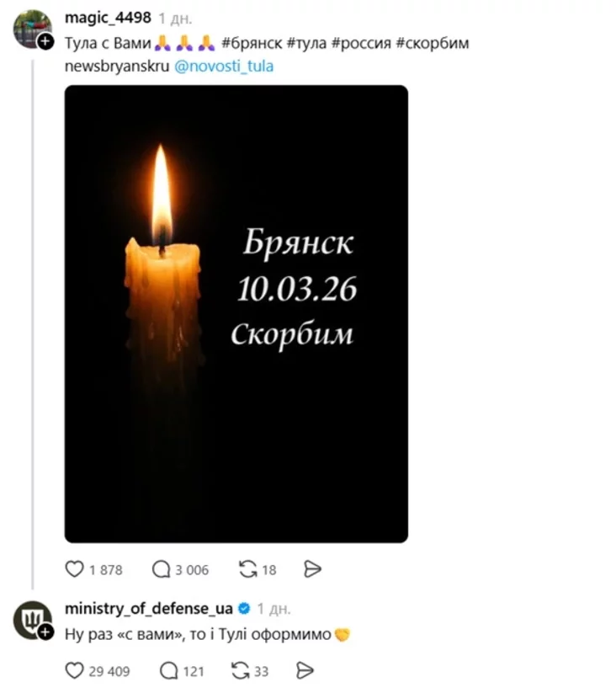Share the ministry_of_defense_ua reply via the arrow icon

point(305,670)
